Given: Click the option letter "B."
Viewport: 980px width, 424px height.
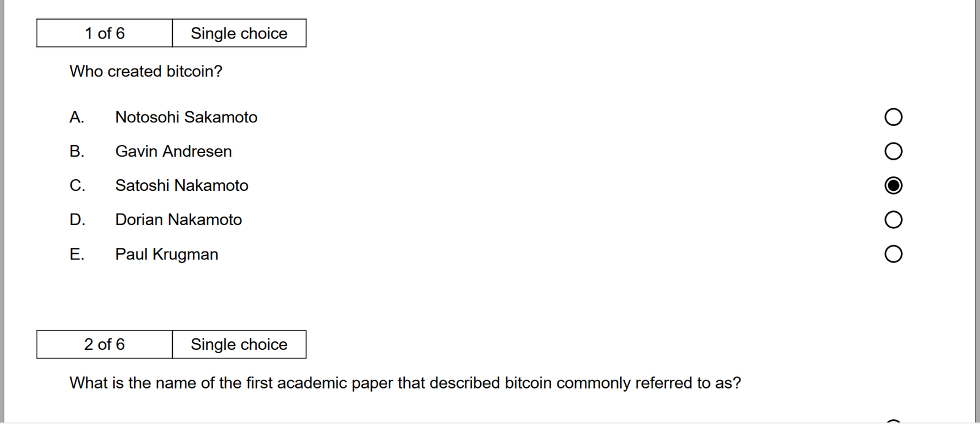Looking at the screenshot, I should click(x=77, y=151).
